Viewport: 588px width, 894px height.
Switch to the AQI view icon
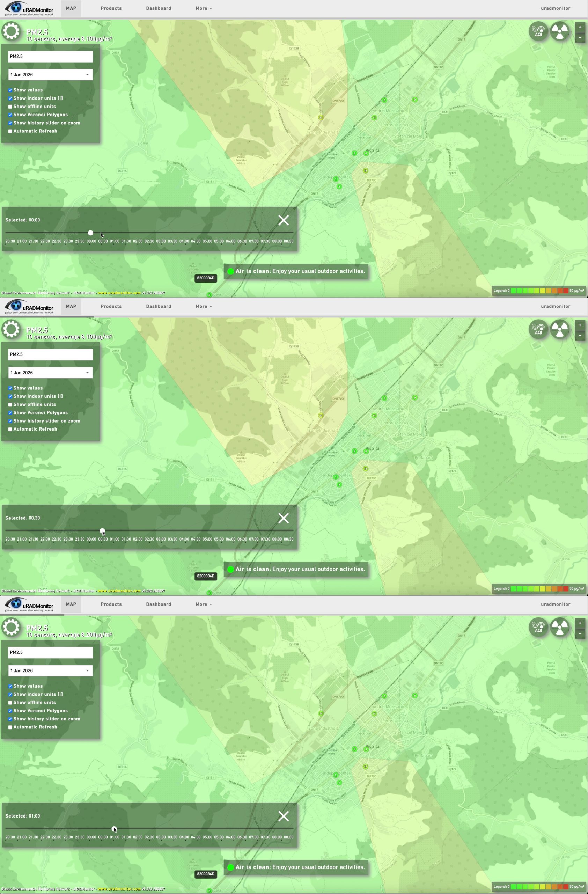click(x=538, y=31)
